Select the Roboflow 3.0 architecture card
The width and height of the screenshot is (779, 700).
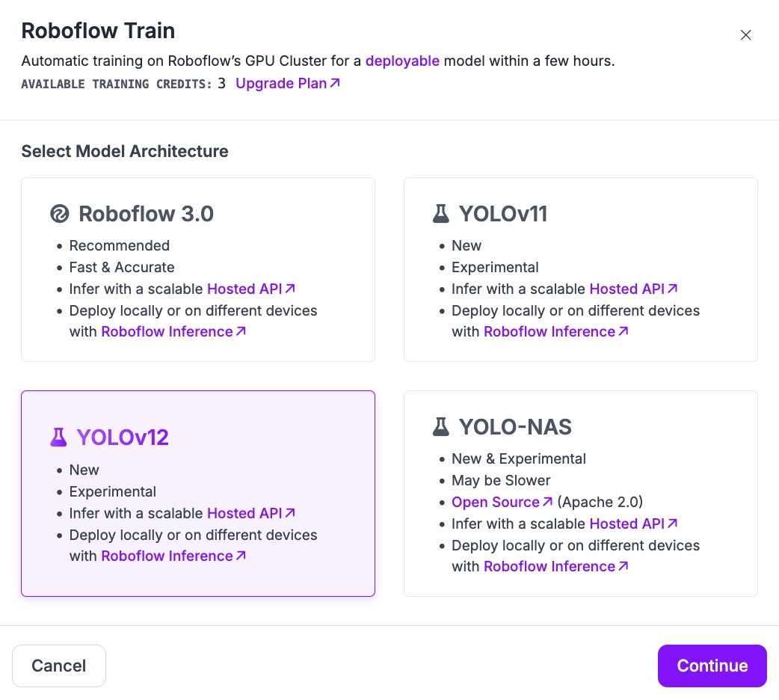(x=197, y=269)
